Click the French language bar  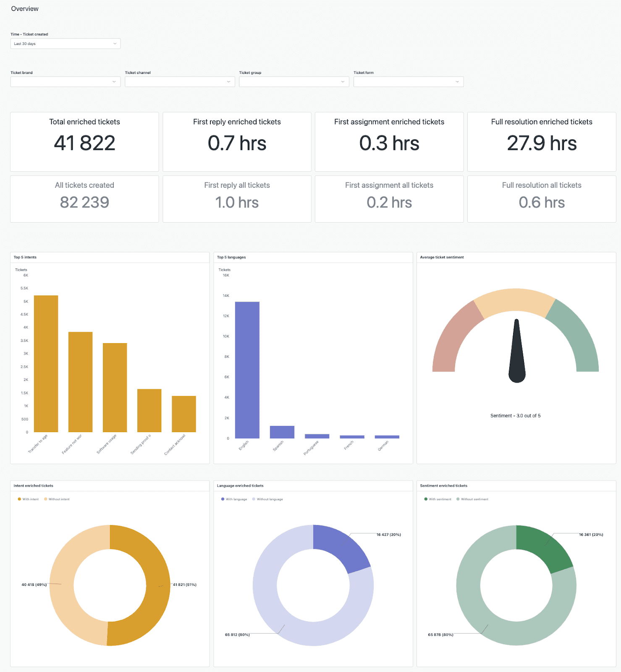click(352, 437)
